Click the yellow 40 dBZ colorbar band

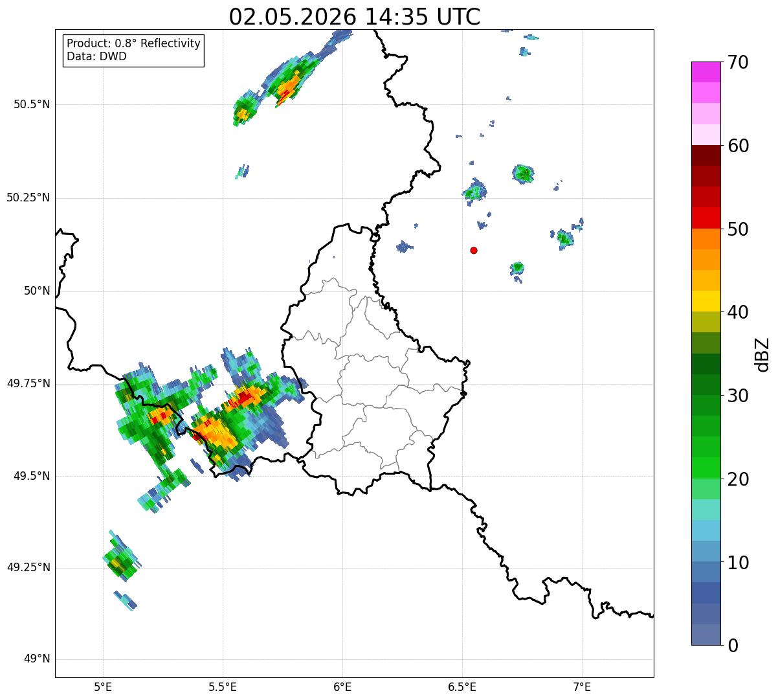[x=706, y=301]
